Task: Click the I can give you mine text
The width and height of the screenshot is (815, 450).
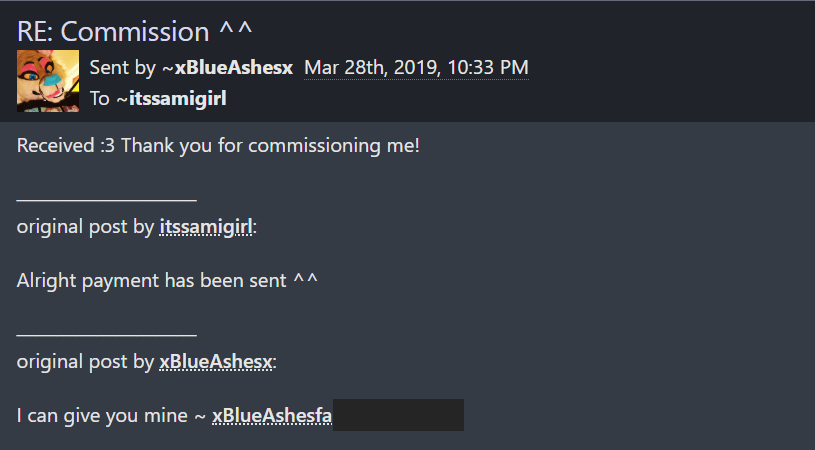Action: [102, 416]
